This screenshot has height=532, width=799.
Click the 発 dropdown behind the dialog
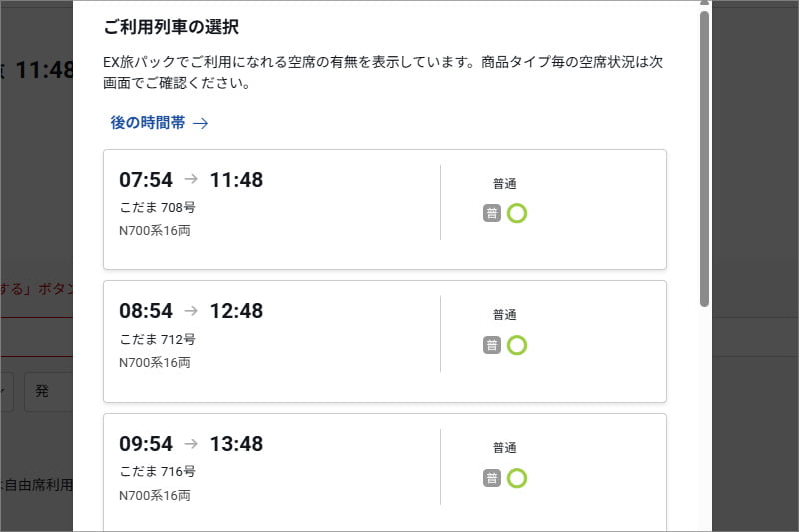(48, 391)
